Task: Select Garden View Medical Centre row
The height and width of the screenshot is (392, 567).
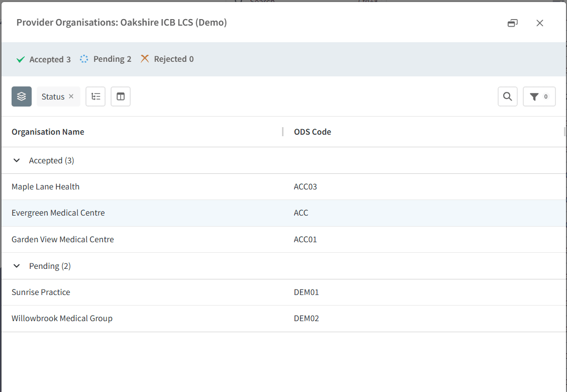Action: click(284, 239)
